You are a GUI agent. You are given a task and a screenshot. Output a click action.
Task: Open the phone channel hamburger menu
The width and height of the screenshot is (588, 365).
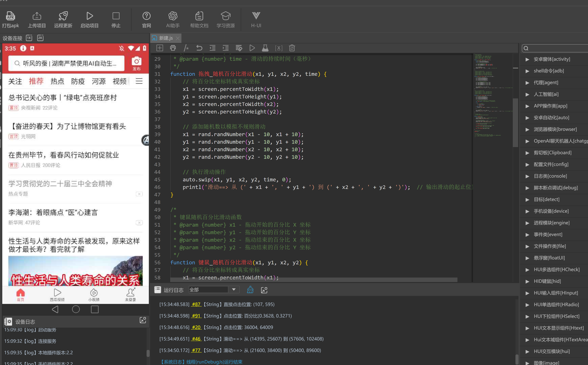click(x=139, y=81)
